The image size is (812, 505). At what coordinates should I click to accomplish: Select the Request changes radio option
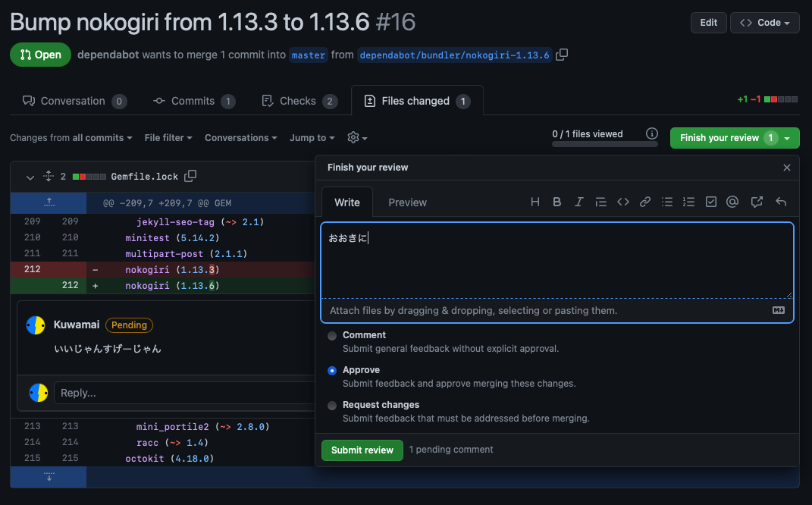point(332,405)
